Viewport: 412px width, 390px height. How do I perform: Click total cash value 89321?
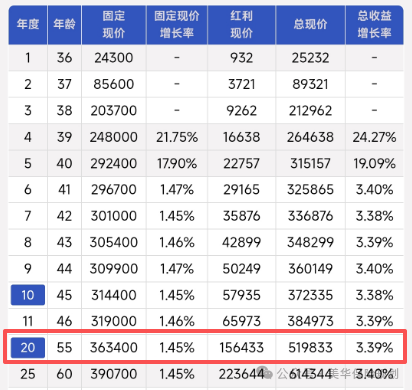click(x=310, y=84)
